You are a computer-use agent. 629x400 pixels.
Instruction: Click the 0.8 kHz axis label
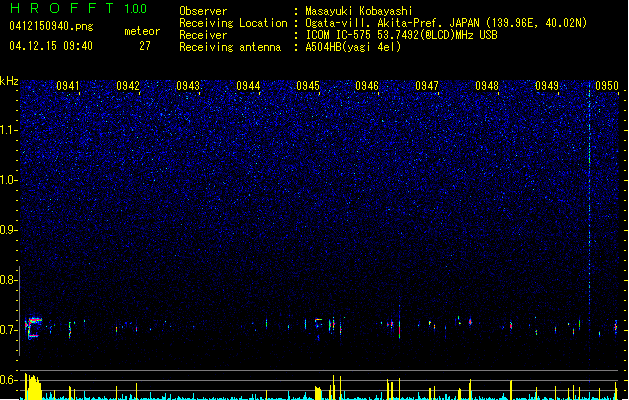(x=8, y=280)
